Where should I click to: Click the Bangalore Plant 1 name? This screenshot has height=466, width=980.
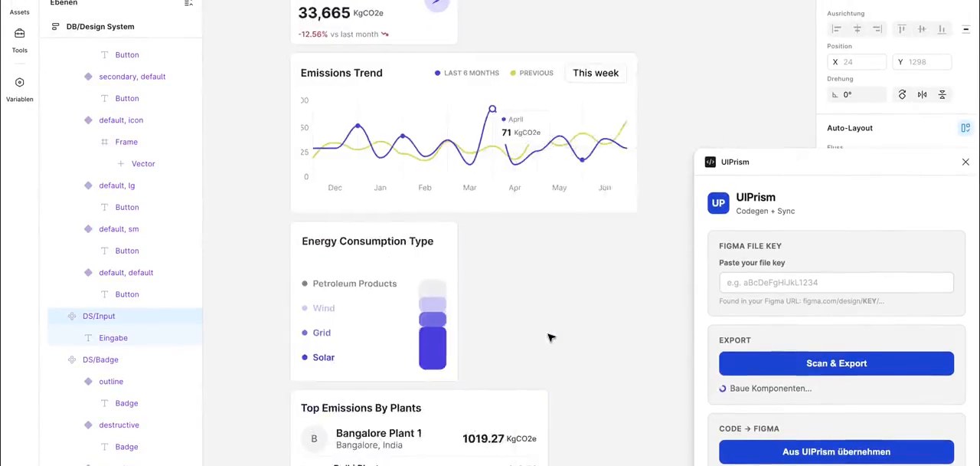pos(378,434)
